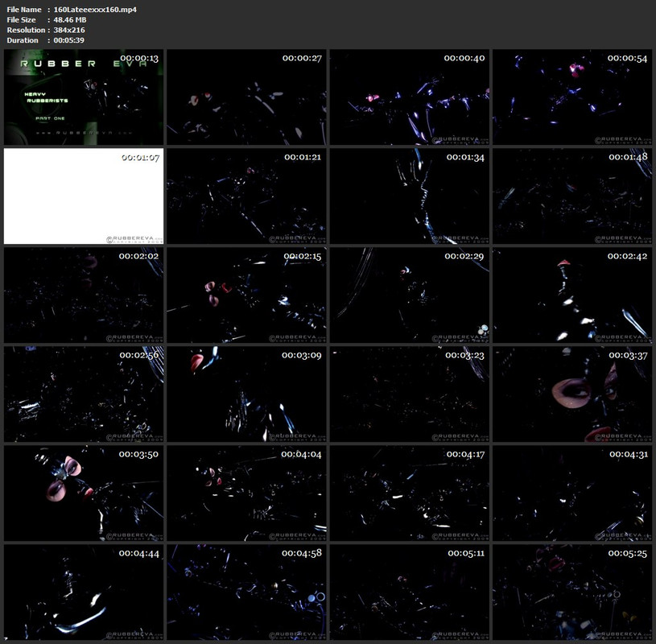The image size is (656, 644).
Task: Click the 'File Name' label
Action: coord(24,9)
